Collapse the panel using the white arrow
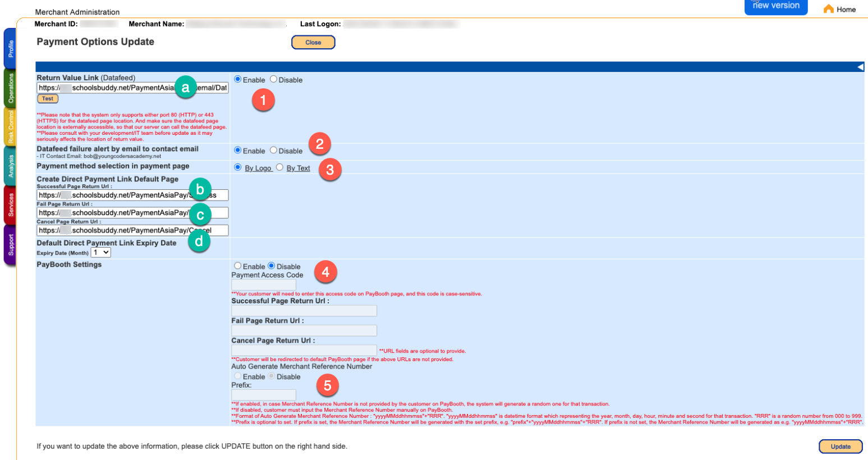868x460 pixels. click(x=860, y=67)
